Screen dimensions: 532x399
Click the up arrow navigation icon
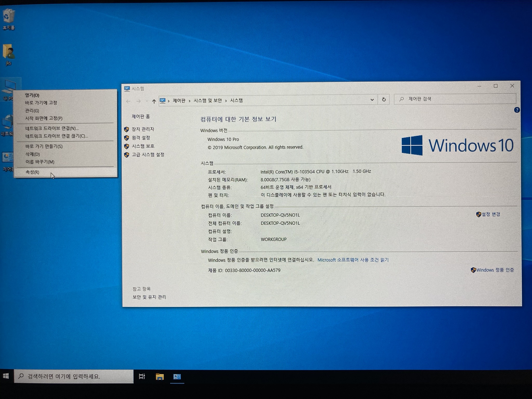tap(154, 101)
